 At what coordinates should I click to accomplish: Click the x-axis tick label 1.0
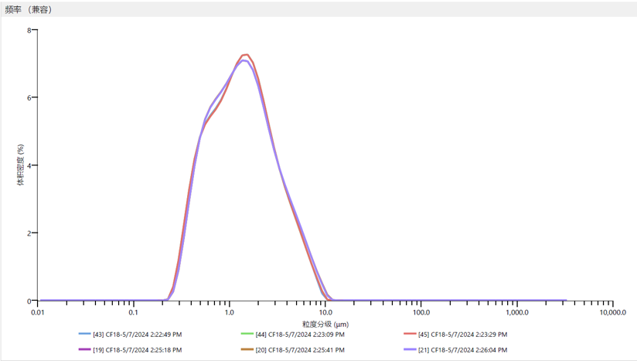pos(229,312)
